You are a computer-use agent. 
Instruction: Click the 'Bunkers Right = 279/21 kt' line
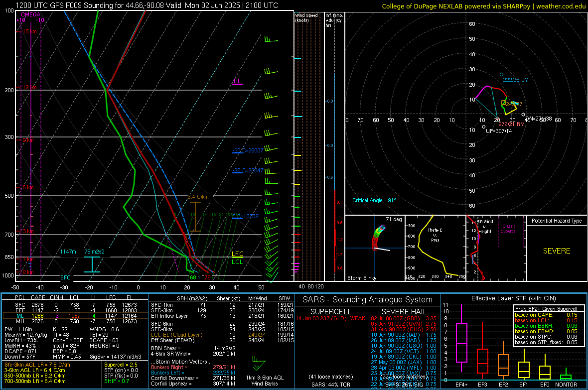193,367
